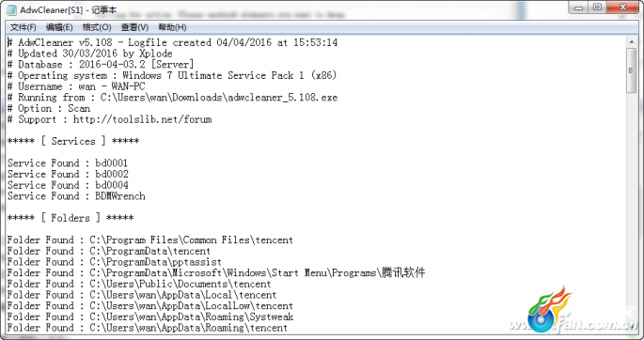This screenshot has height=340, width=644.
Task: Click the Roaming\Systweak folder line
Action: [x=150, y=317]
